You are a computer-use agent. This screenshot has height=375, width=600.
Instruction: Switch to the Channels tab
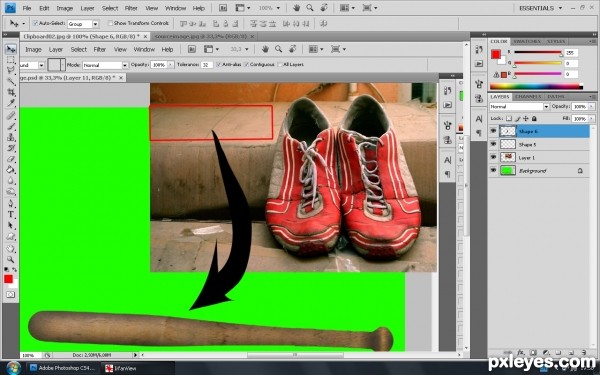tap(528, 96)
